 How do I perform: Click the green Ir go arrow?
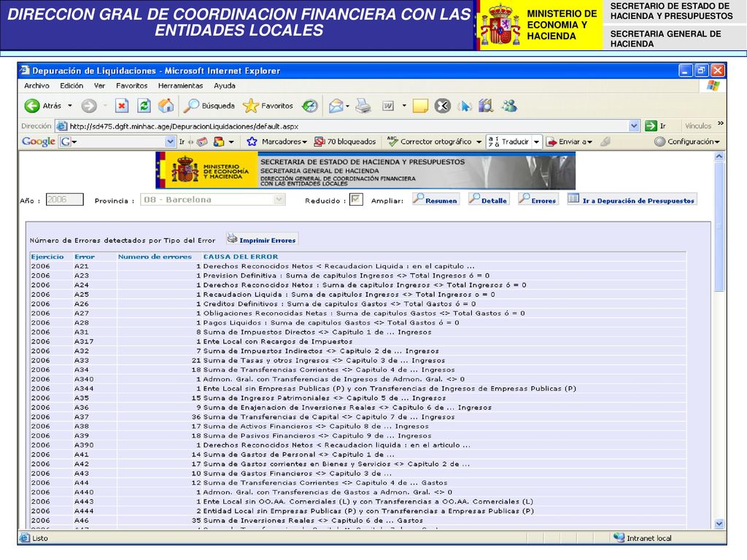tap(651, 126)
